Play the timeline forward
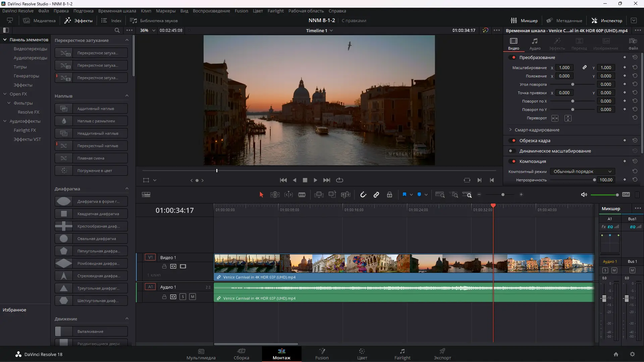This screenshot has height=362, width=644. 315,180
